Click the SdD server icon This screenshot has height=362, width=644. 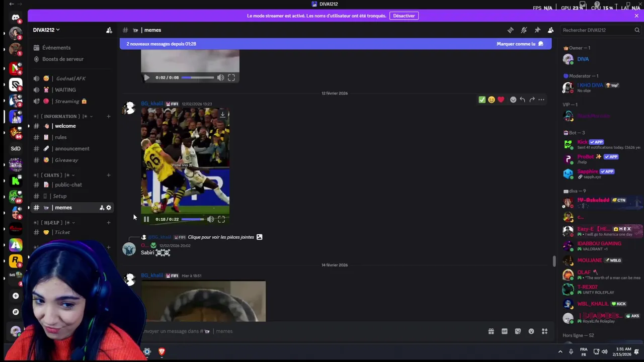tap(16, 148)
